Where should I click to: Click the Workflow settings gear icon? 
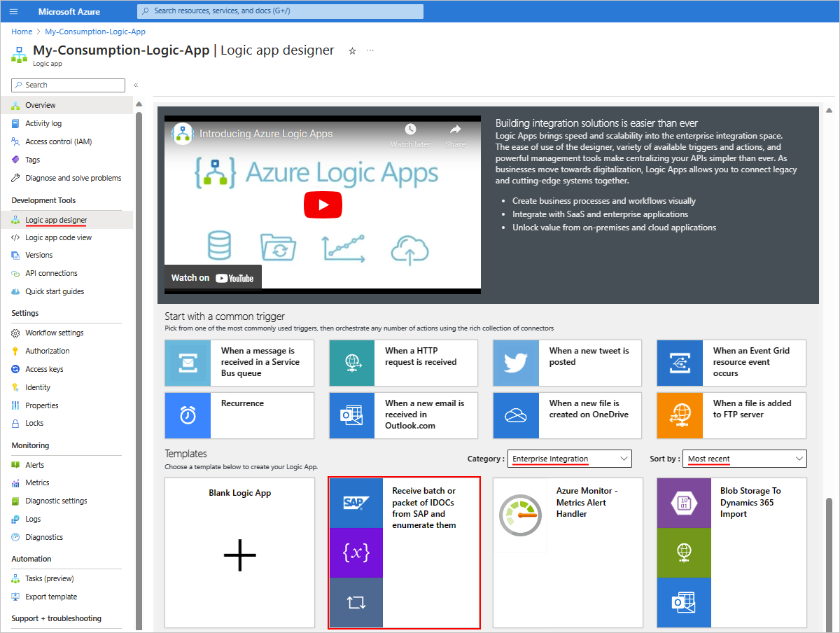pos(16,333)
